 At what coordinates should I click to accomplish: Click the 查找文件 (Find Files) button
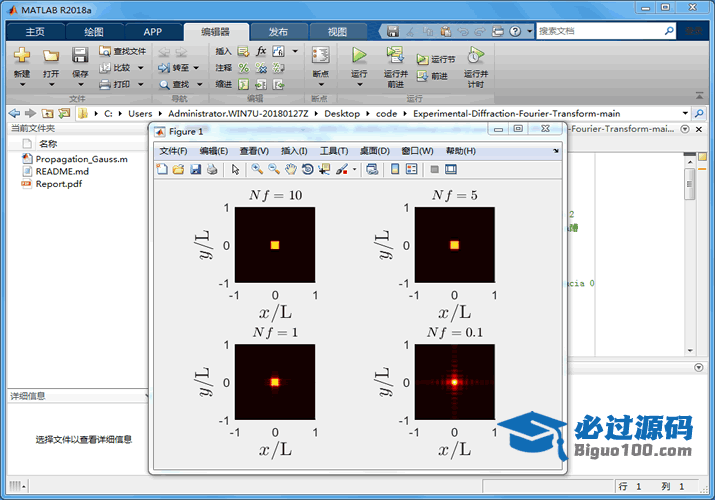pos(123,51)
